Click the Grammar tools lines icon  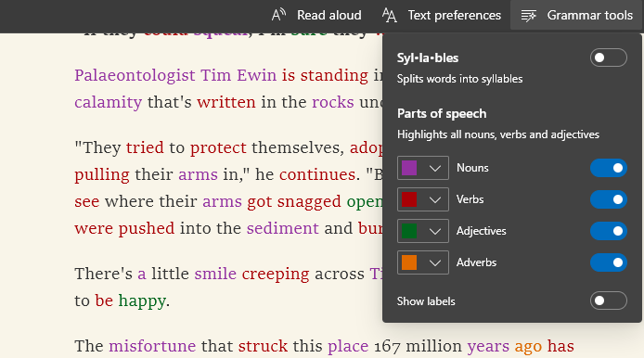[529, 16]
